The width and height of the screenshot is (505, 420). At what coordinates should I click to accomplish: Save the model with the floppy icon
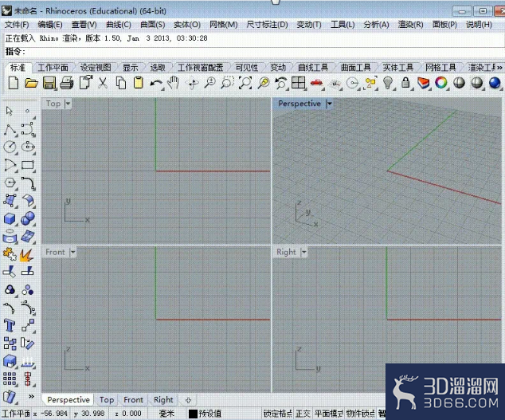[x=49, y=83]
